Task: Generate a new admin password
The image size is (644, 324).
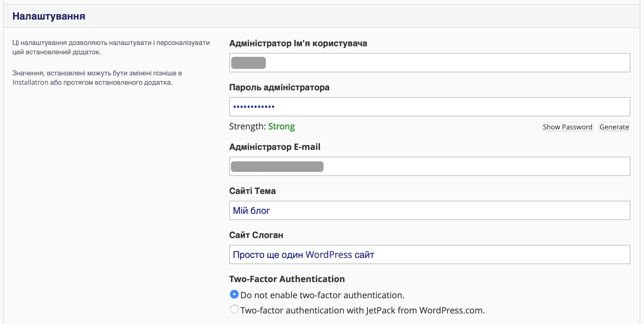Action: (614, 127)
